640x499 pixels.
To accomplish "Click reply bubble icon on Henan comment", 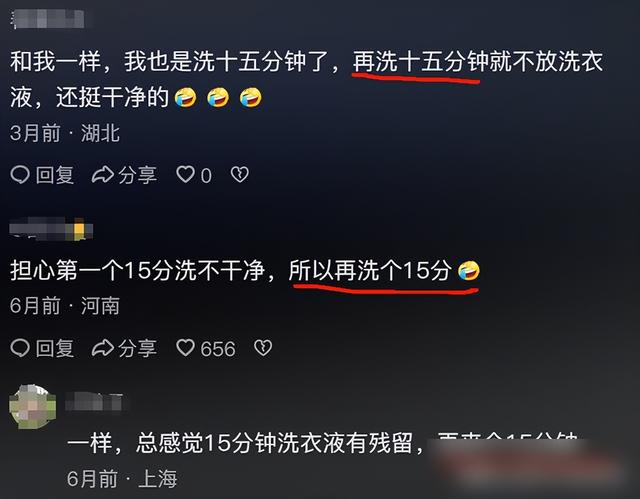I will (x=20, y=348).
